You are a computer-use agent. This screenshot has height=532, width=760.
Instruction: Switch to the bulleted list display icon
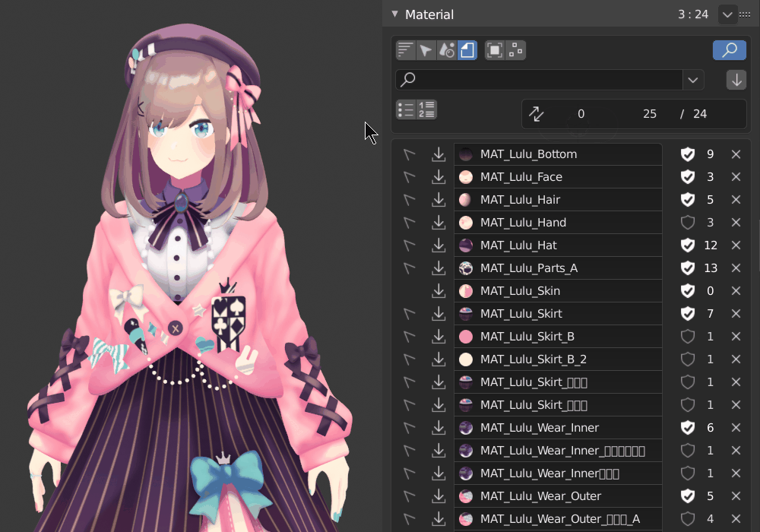pos(406,109)
